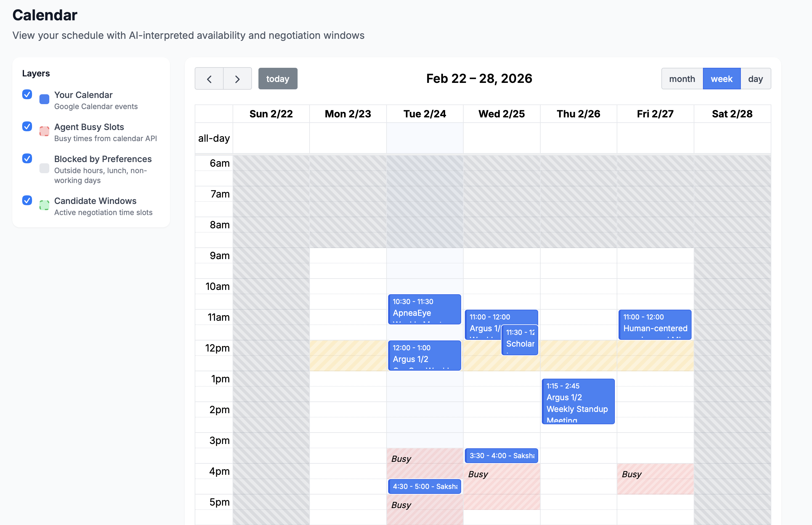Open the ApneaEye 10:30 event on Tuesday
This screenshot has height=525, width=812.
(424, 309)
